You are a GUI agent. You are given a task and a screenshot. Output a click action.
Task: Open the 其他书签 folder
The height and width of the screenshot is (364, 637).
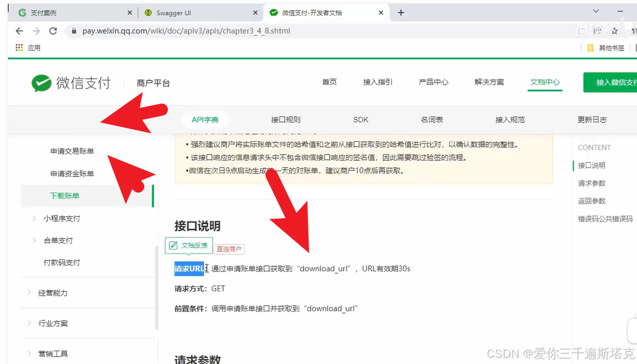tap(605, 48)
